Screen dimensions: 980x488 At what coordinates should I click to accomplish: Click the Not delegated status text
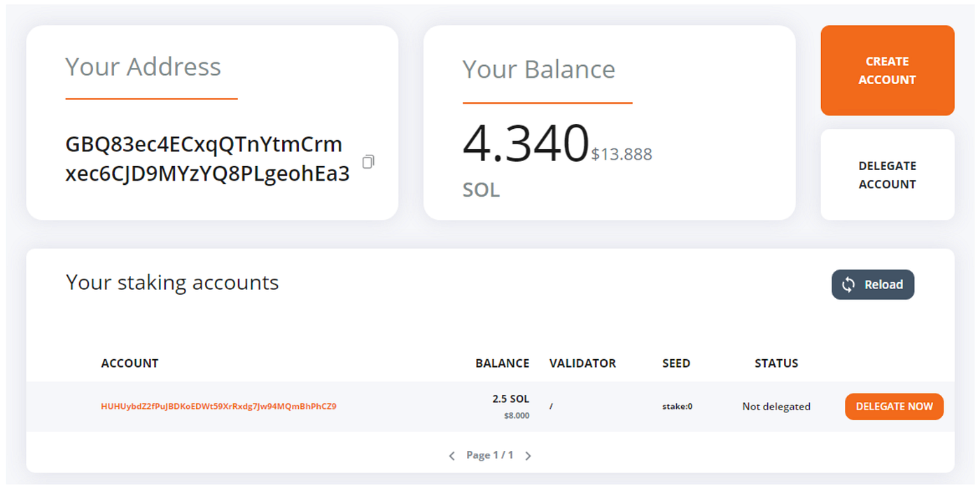tap(776, 406)
